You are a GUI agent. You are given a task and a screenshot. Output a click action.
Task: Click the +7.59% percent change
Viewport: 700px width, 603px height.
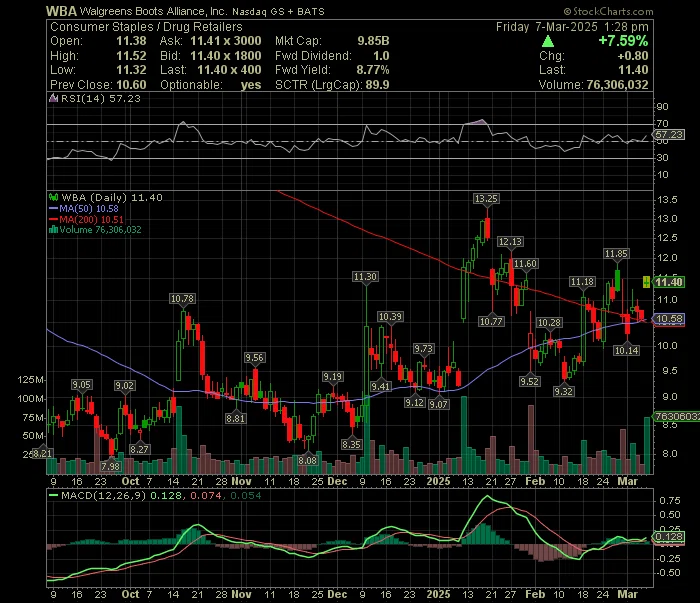point(623,41)
